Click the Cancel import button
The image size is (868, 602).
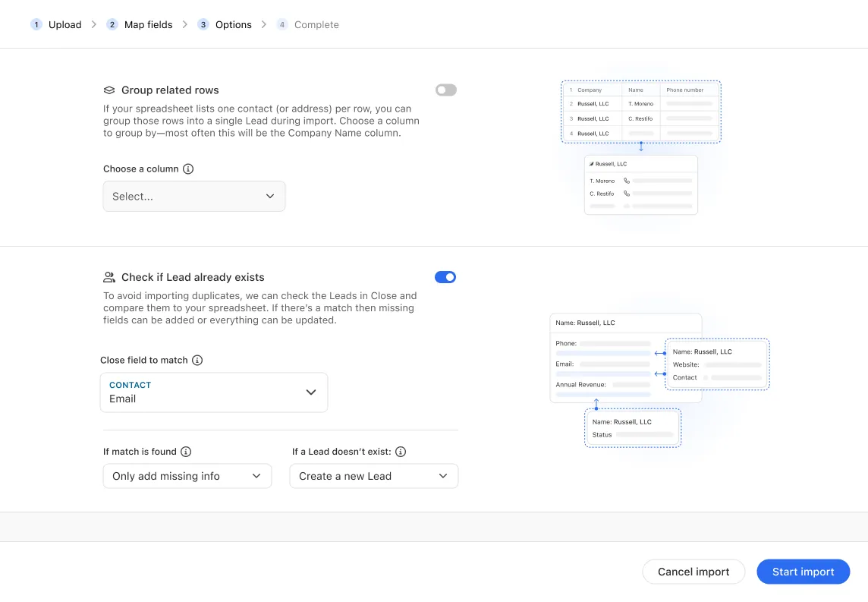(x=693, y=572)
